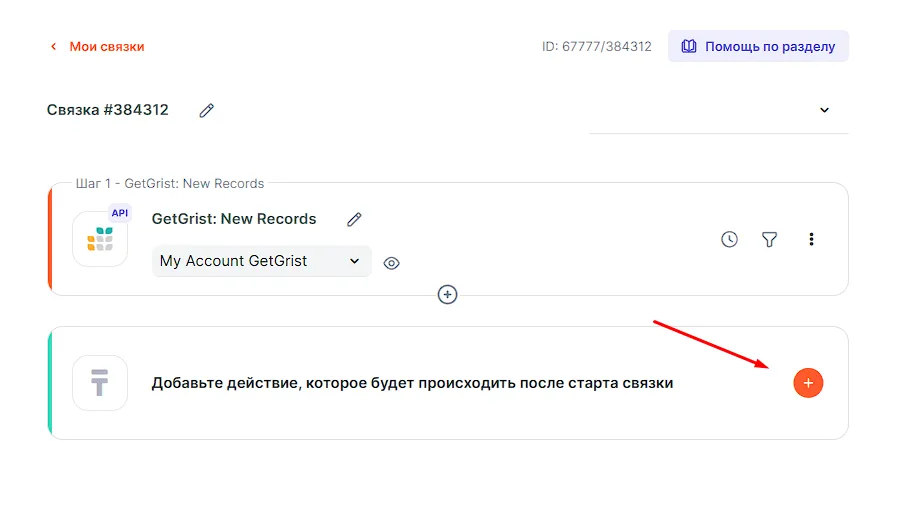
Task: Click the API badge on GetGrist logo
Action: (x=120, y=213)
